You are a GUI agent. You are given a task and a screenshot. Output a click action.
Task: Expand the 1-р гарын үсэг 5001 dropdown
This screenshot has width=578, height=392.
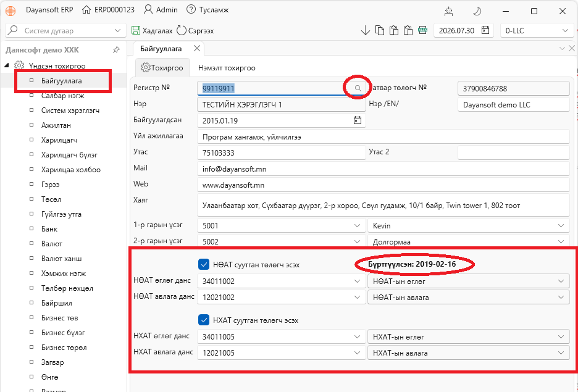[x=357, y=225]
